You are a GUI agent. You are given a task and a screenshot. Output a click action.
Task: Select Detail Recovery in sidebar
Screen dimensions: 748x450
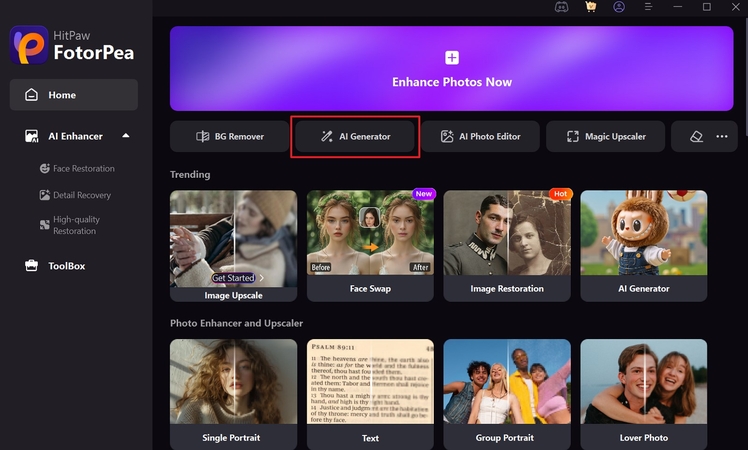(75, 195)
